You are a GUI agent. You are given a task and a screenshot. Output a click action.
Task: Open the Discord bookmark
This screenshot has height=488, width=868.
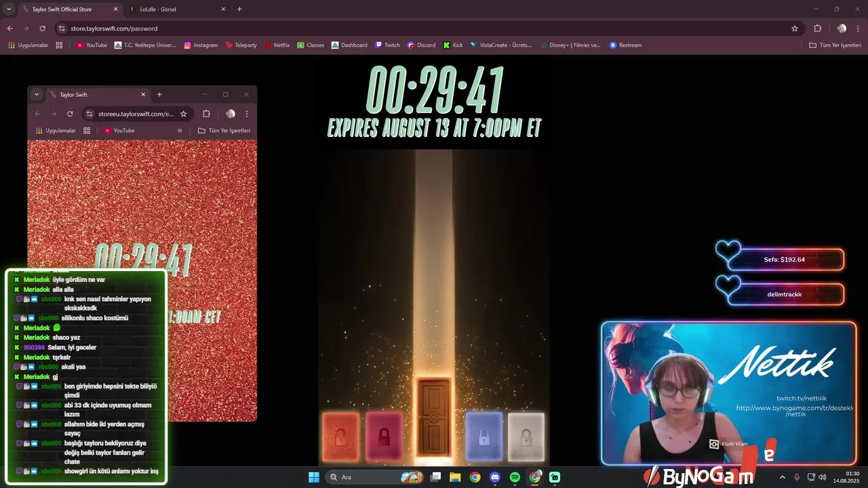point(421,45)
